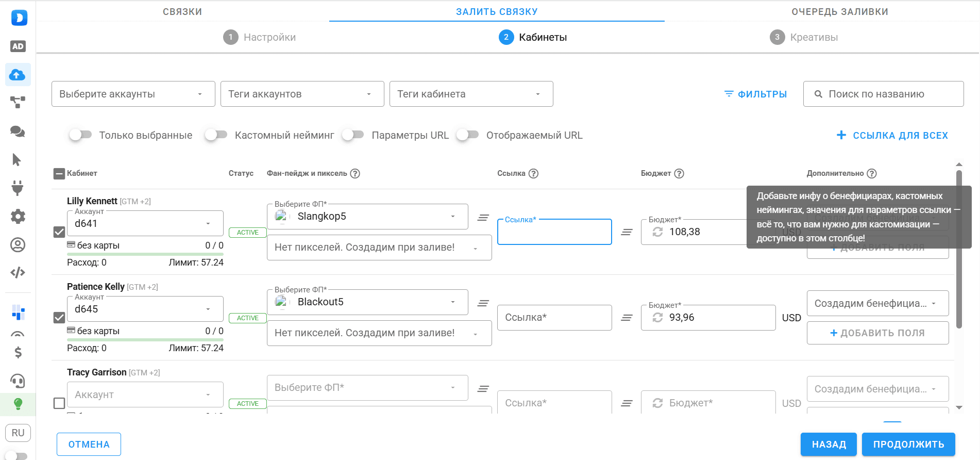
Task: Click the dollar sign billing icon
Action: pos(18,353)
